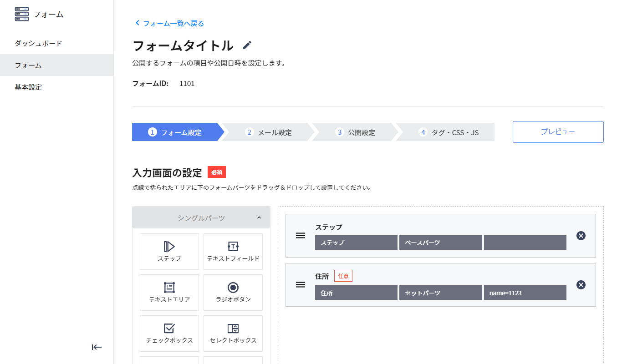Remove the 住所 item with X icon
Screen dimensions: 622x364
click(x=581, y=285)
